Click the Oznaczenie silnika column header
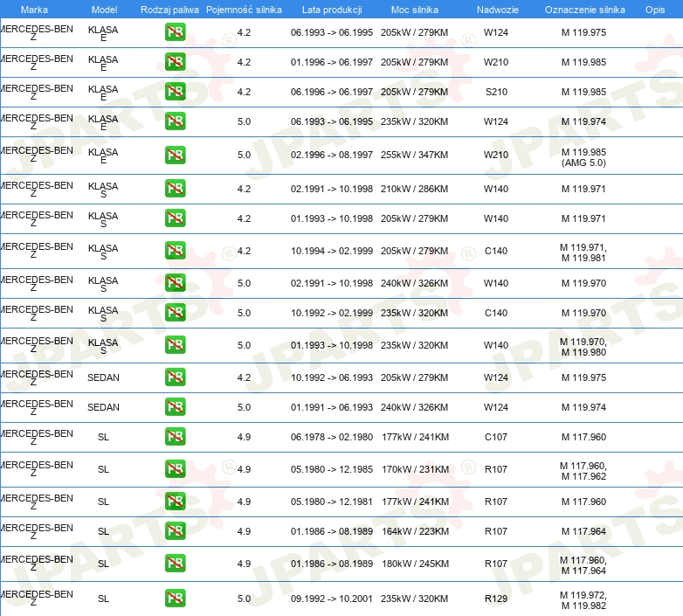 coord(583,10)
